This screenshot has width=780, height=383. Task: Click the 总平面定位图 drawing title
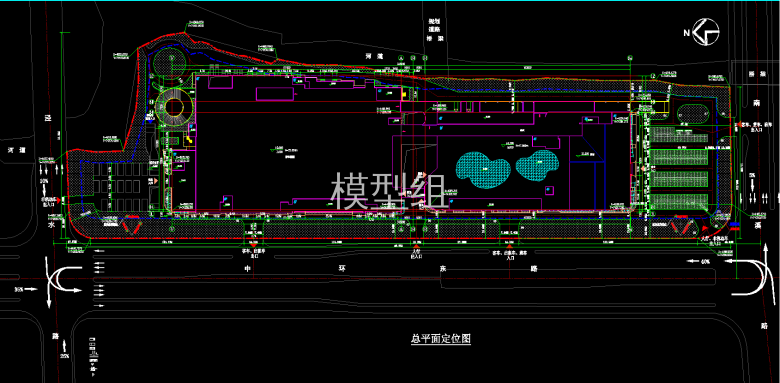click(x=441, y=339)
